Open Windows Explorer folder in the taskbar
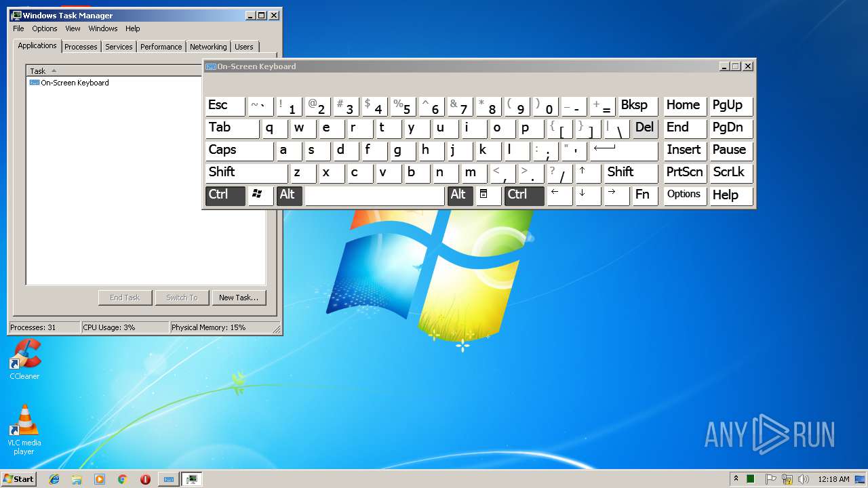 pyautogui.click(x=77, y=479)
